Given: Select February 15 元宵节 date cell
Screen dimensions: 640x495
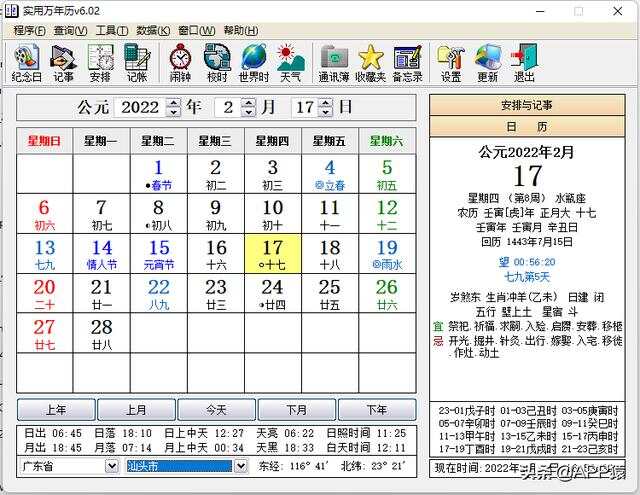Looking at the screenshot, I should coord(159,254).
